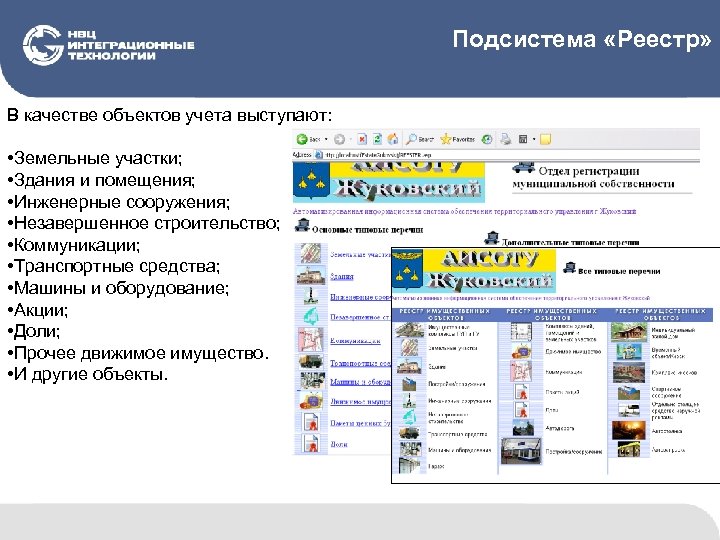Click the Все типовые перечни heading
Screen dimensions: 720x540
[x=619, y=271]
